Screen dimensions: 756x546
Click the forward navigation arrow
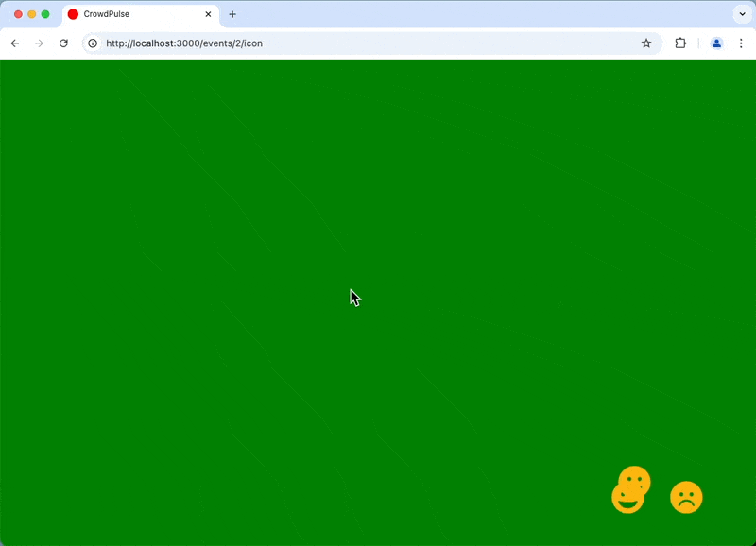pyautogui.click(x=39, y=43)
